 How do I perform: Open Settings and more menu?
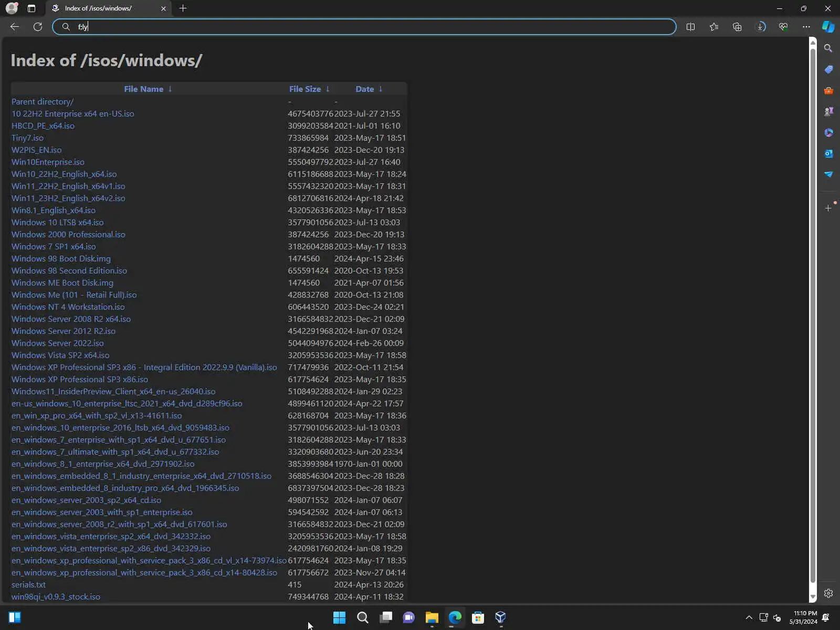[806, 27]
